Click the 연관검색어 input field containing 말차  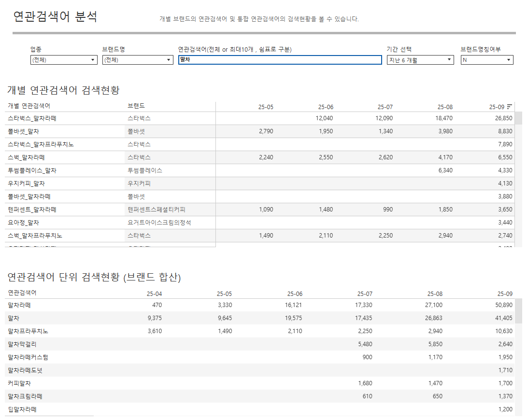pos(280,60)
